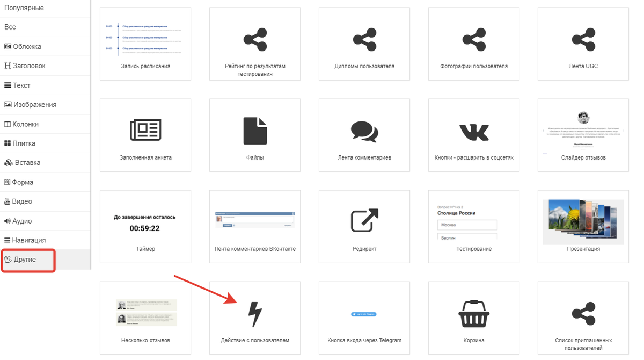Pick the VK logo share buttons block
Viewport: 644px width, 360px height.
(x=474, y=131)
